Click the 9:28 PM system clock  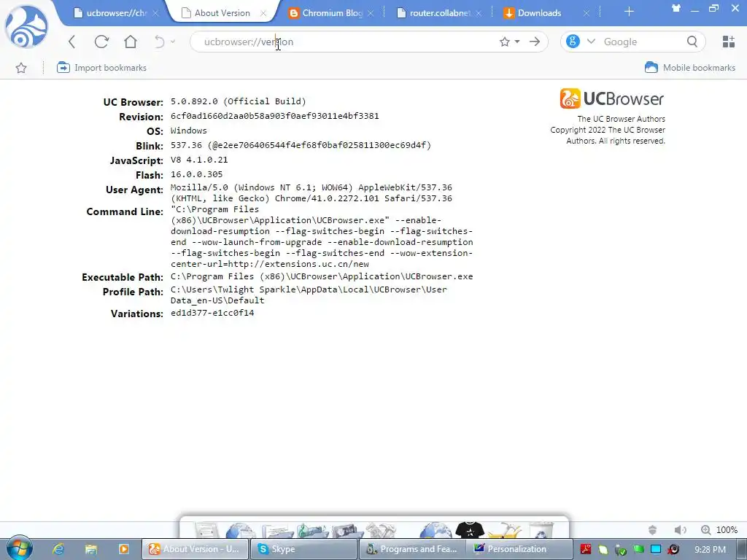click(710, 549)
